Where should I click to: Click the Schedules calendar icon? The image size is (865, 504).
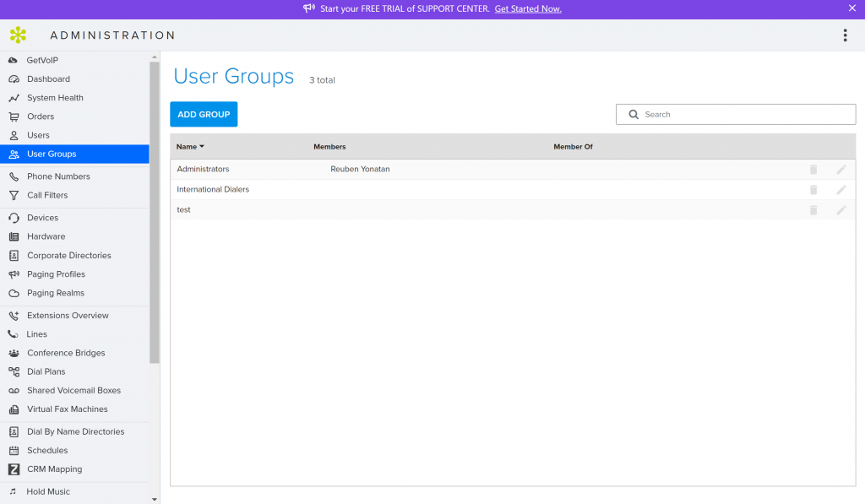click(x=14, y=451)
